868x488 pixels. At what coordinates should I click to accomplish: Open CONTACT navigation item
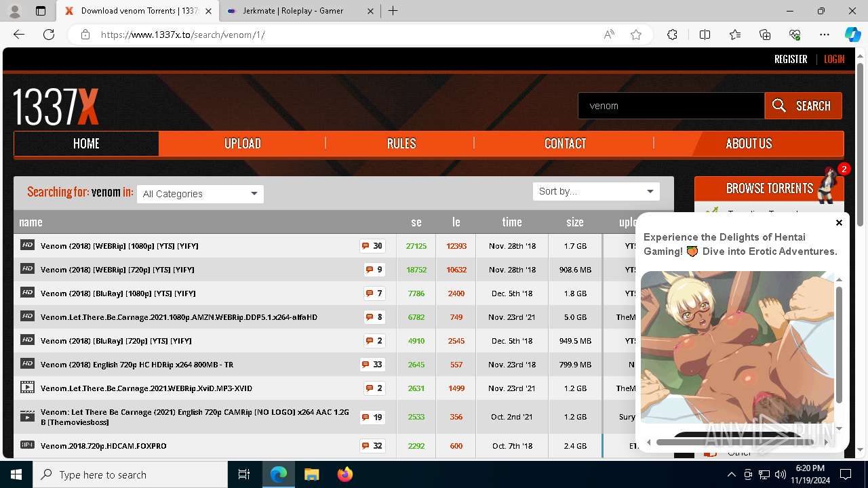(565, 144)
